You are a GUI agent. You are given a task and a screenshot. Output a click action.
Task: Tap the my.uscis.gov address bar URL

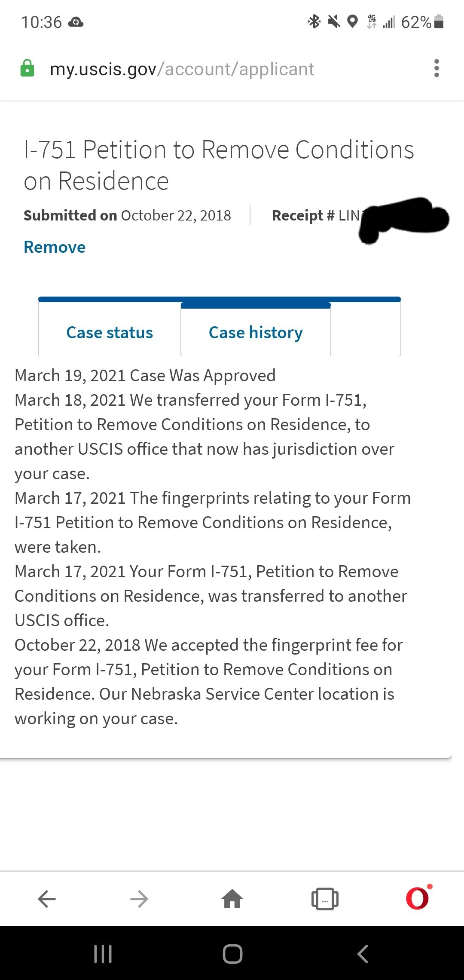182,69
